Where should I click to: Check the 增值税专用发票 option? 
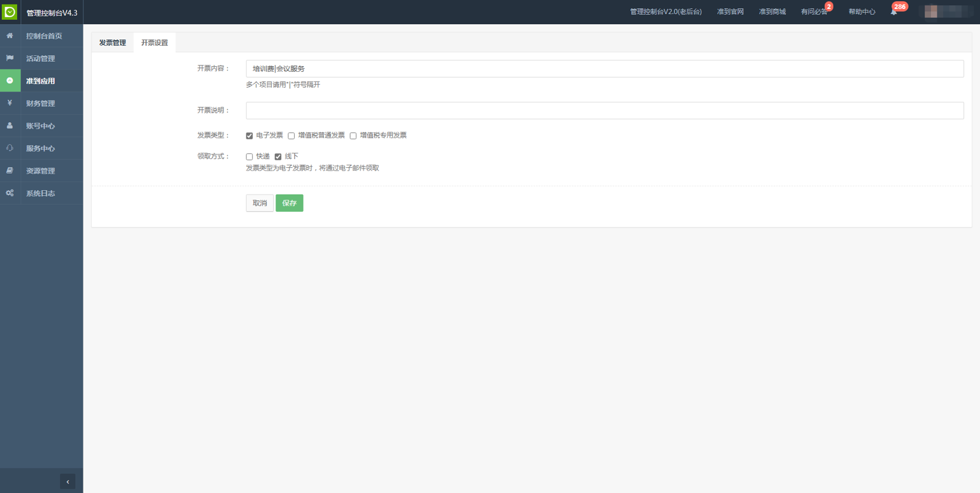click(x=353, y=135)
